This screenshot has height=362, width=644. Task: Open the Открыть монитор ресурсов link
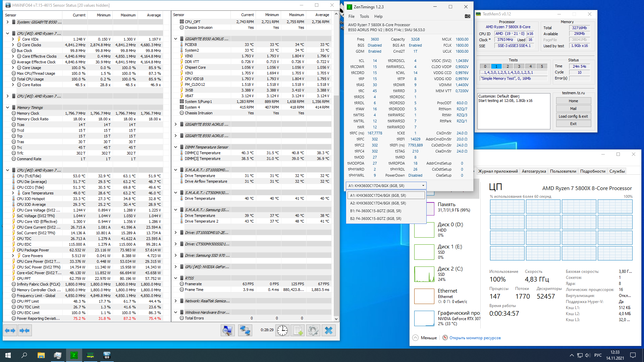coord(475,338)
